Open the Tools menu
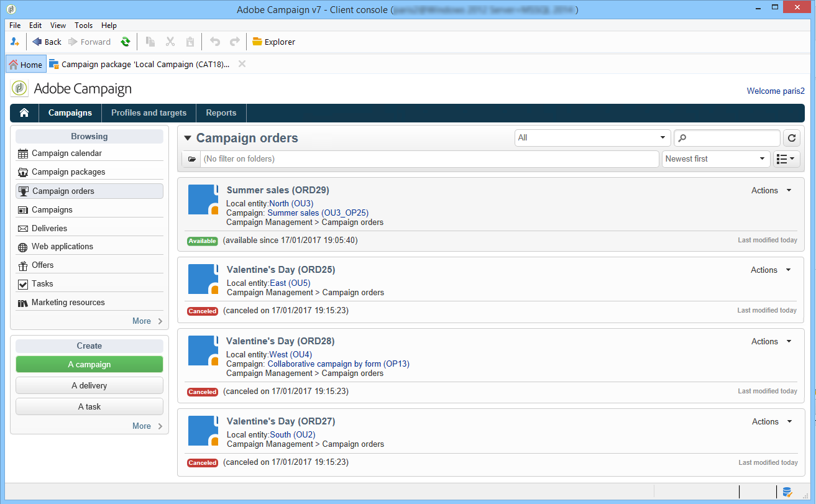 point(83,25)
